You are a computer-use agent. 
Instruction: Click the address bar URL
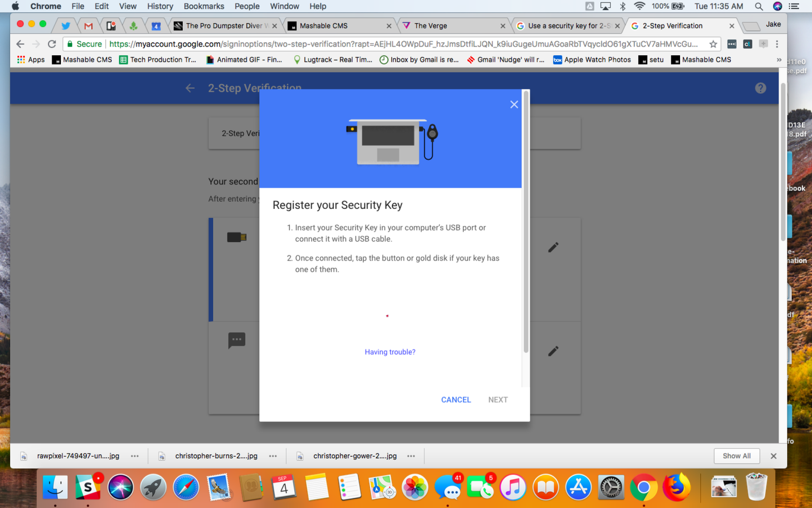(403, 44)
